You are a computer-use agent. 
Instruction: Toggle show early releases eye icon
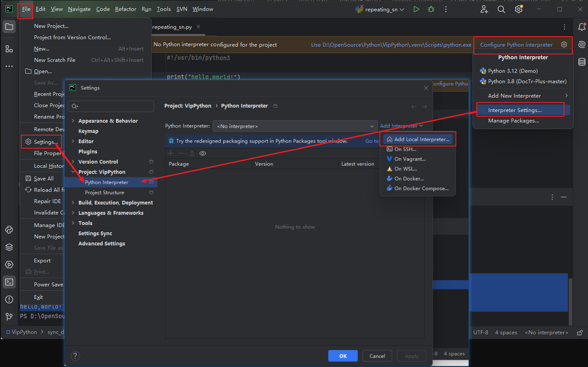pos(203,153)
